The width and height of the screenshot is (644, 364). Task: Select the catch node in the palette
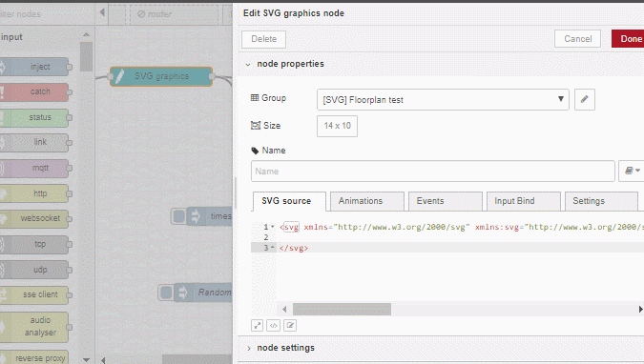point(34,91)
